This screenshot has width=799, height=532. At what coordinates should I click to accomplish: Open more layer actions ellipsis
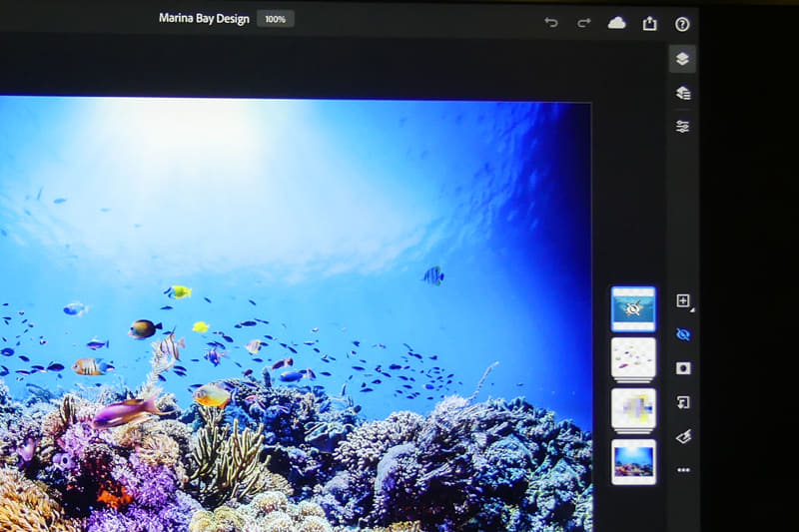coord(683,470)
